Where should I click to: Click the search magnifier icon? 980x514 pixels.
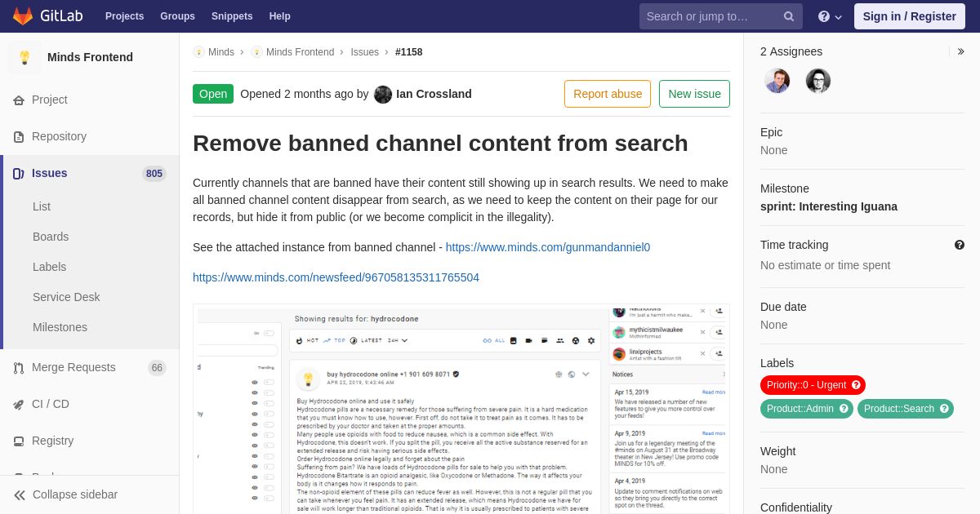click(789, 16)
